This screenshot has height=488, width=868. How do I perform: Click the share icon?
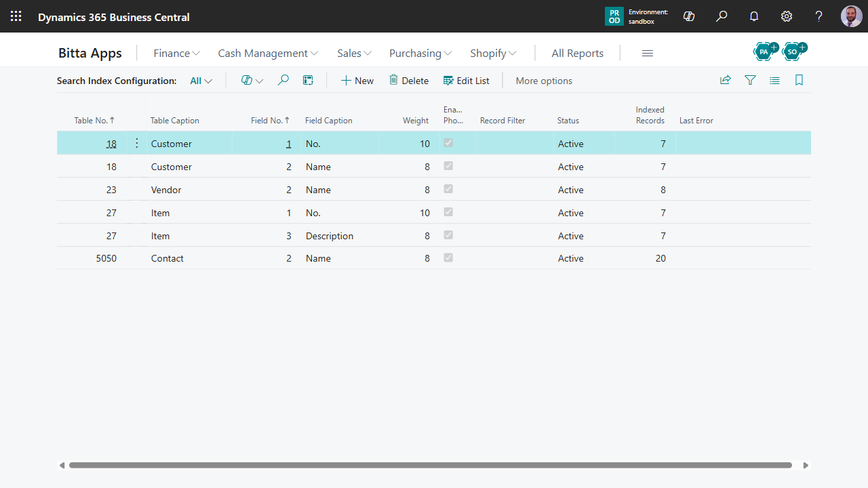(726, 80)
